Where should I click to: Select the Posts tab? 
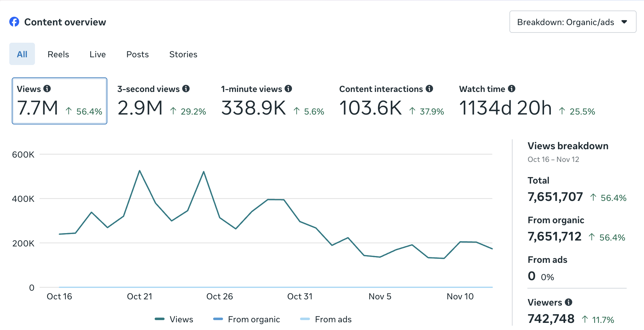pos(137,54)
